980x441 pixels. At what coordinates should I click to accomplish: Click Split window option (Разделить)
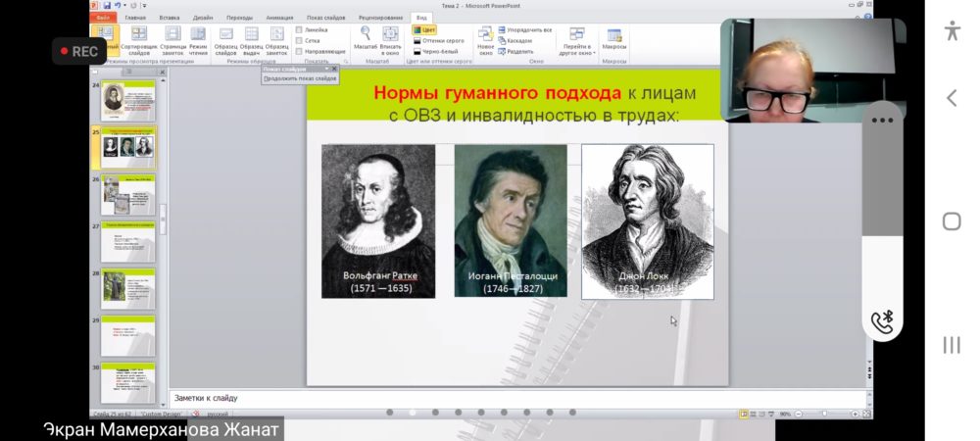[515, 51]
